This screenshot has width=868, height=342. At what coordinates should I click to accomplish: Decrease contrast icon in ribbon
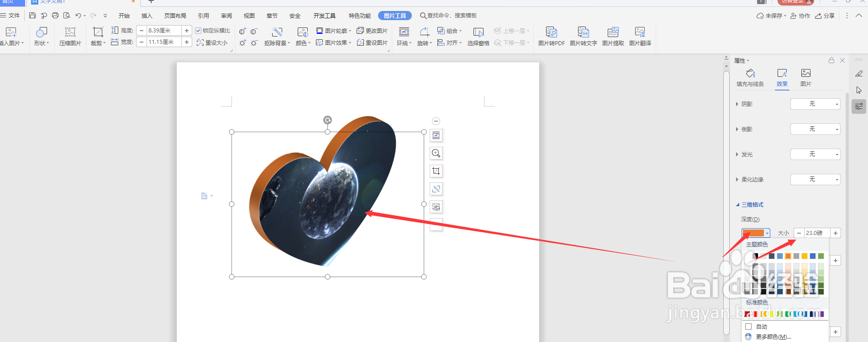tap(254, 31)
